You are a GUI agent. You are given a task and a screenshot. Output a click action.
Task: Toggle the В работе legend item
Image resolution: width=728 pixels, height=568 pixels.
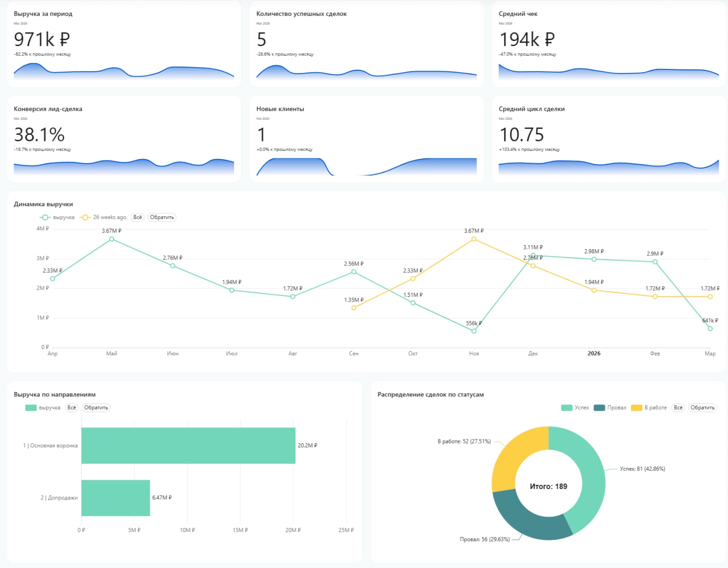pos(649,408)
